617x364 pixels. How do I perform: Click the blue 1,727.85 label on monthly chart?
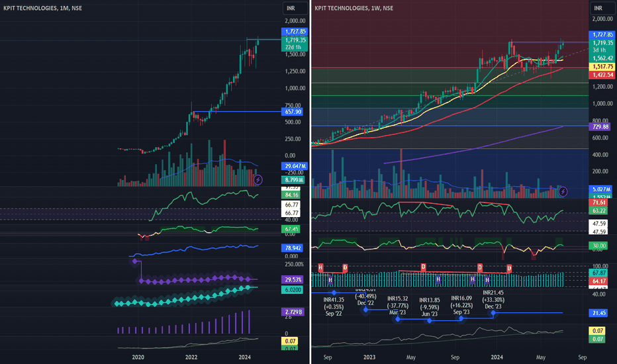click(295, 32)
